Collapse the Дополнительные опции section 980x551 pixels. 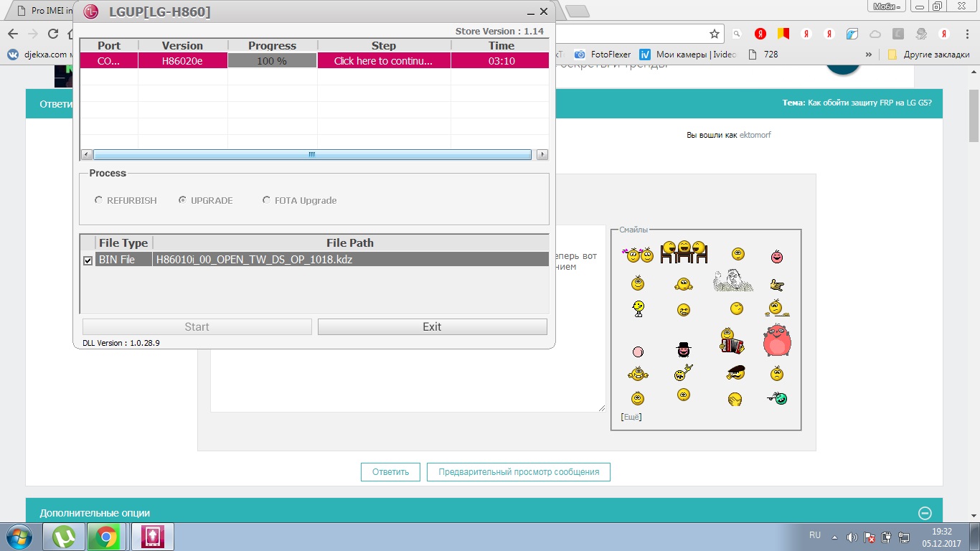pos(925,512)
